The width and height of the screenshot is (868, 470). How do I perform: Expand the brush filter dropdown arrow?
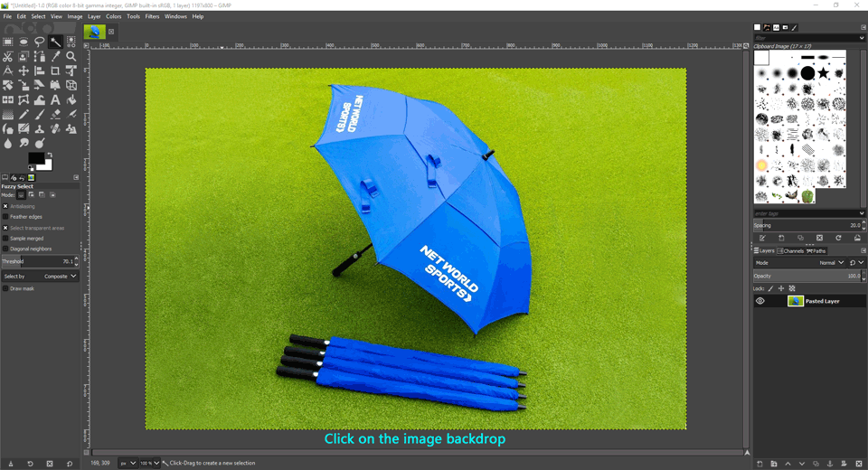862,38
